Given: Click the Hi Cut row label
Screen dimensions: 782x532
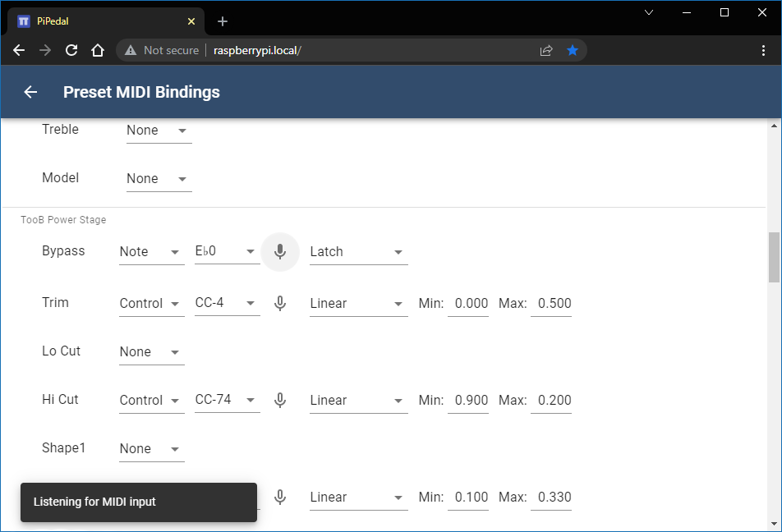Looking at the screenshot, I should point(60,399).
